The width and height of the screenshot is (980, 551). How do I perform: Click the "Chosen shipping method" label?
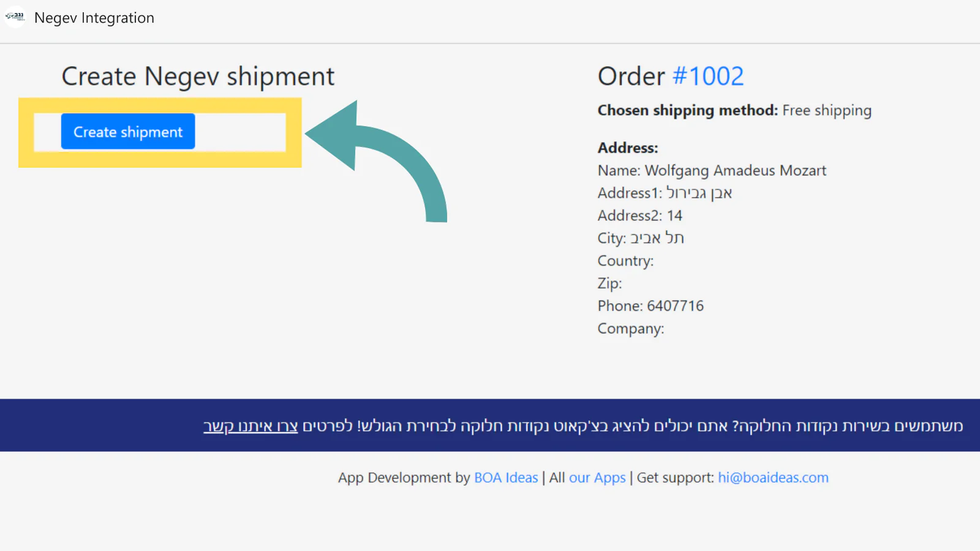688,110
